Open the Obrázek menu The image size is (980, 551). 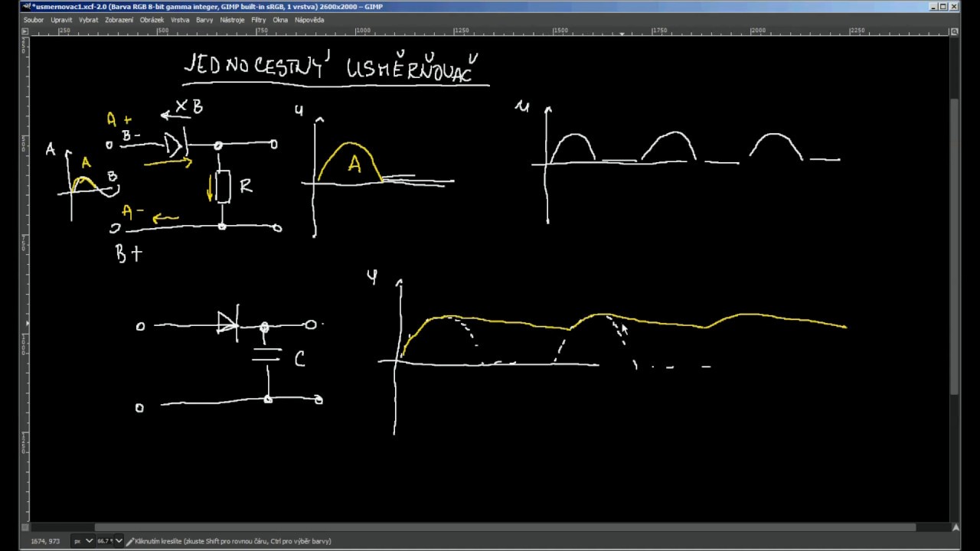pyautogui.click(x=152, y=20)
